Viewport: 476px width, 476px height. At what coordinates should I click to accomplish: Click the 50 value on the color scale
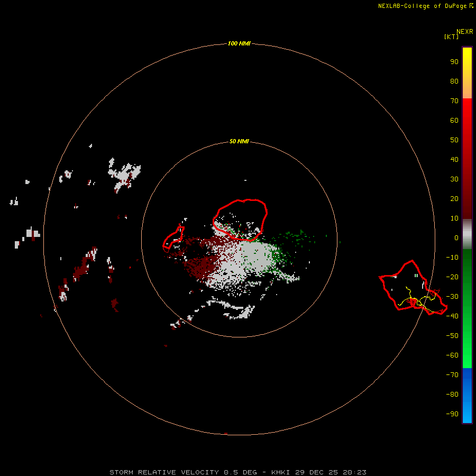[x=454, y=140]
